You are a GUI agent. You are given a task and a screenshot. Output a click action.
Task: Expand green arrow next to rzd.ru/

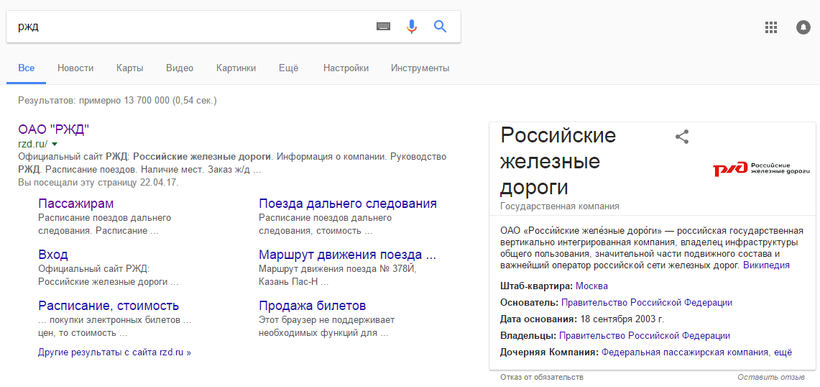click(x=54, y=144)
